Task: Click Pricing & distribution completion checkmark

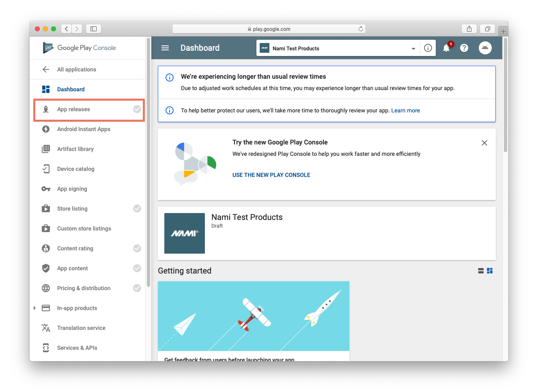Action: pyautogui.click(x=137, y=288)
